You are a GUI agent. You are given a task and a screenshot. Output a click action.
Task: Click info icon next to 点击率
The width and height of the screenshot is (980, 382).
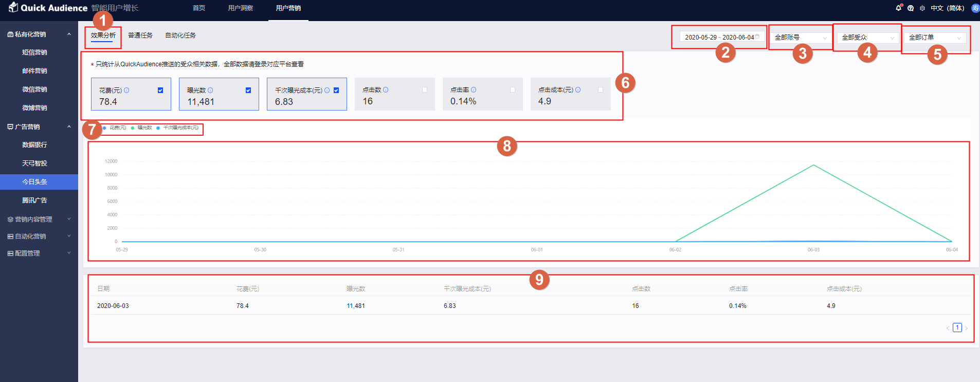pos(474,89)
